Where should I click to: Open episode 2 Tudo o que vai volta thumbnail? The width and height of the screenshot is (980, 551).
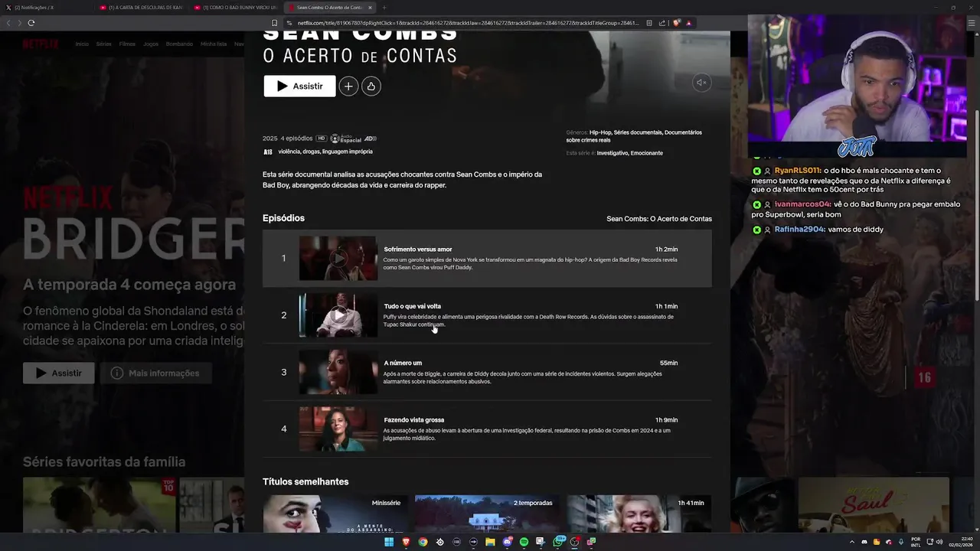point(338,315)
